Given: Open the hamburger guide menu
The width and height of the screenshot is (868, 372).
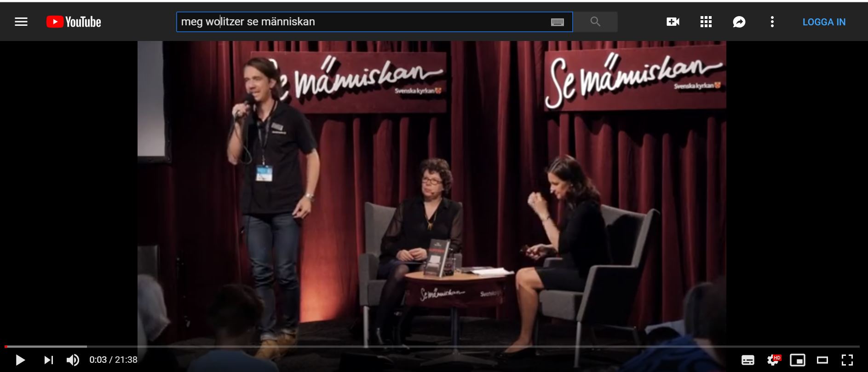Looking at the screenshot, I should (21, 22).
